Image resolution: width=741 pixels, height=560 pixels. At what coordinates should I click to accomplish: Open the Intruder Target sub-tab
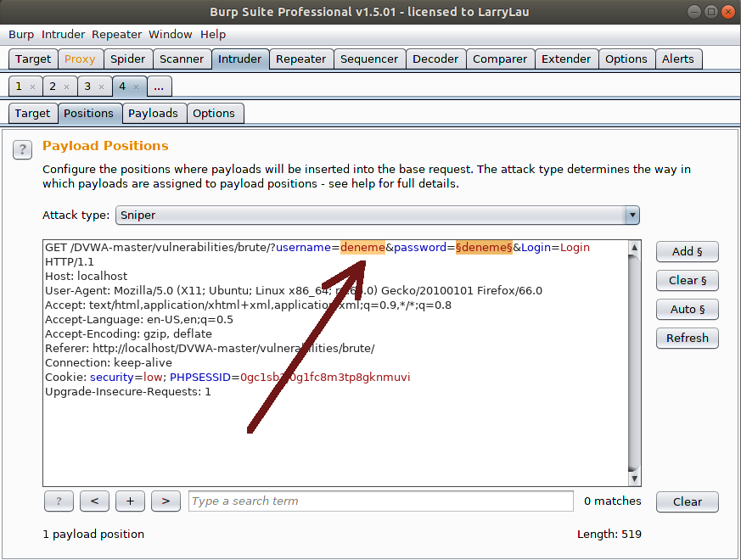[32, 114]
